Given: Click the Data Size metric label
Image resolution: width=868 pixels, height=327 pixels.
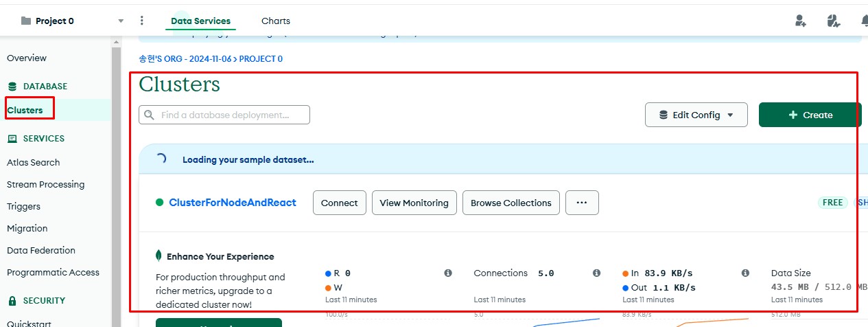Looking at the screenshot, I should tap(790, 273).
